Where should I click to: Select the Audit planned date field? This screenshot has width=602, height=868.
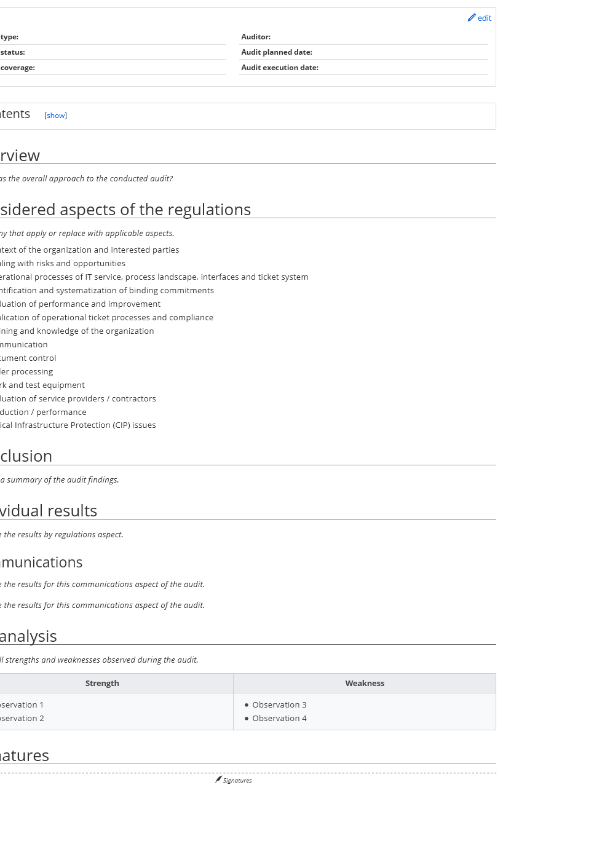point(363,52)
